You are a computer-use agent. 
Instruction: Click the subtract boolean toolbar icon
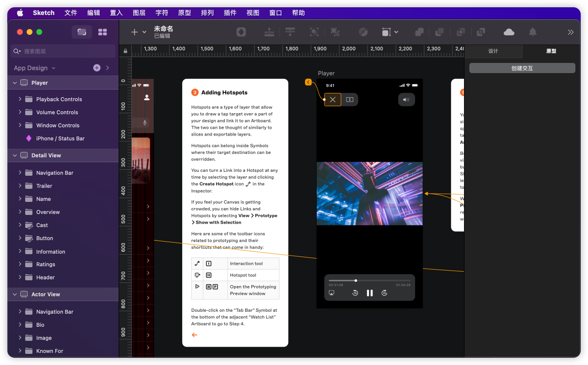click(x=440, y=32)
